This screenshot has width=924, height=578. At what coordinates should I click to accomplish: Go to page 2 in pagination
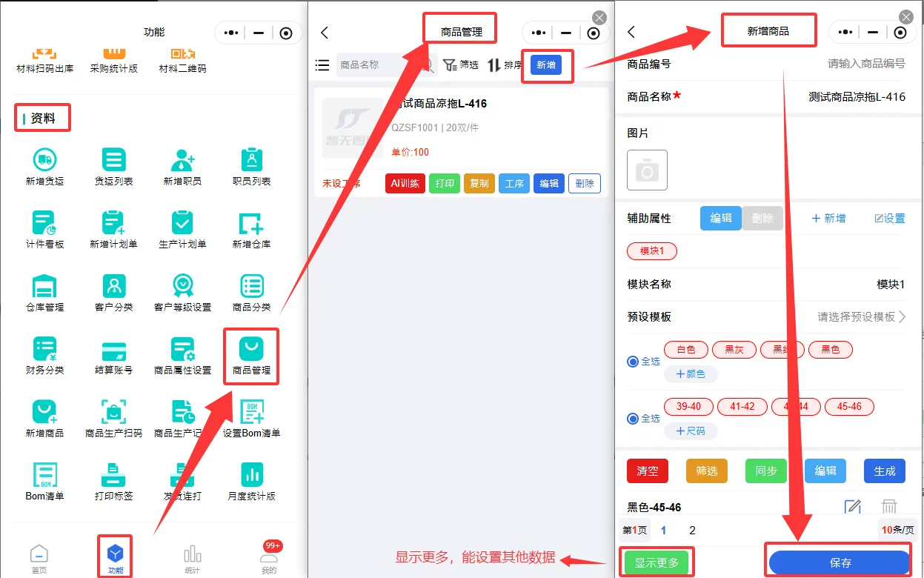coord(692,530)
